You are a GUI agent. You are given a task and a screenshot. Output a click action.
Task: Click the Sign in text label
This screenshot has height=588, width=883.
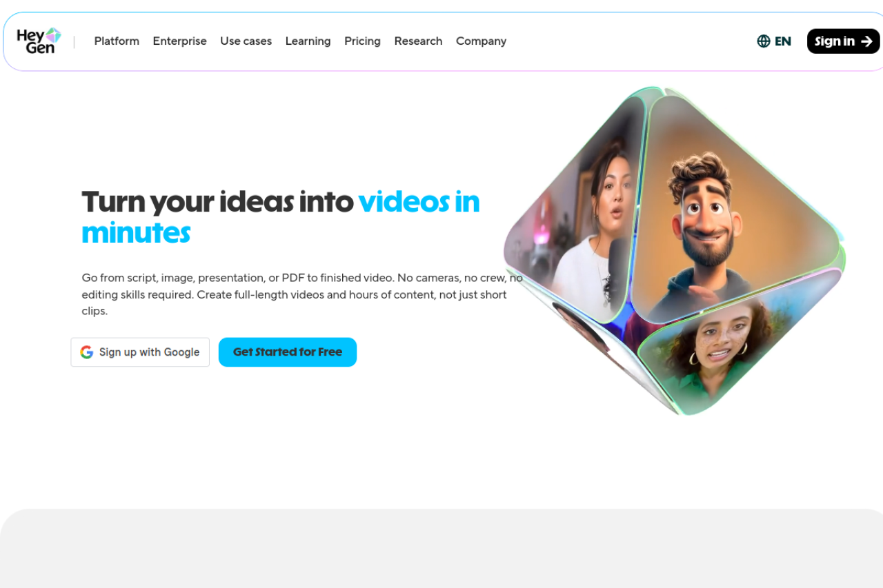point(835,41)
